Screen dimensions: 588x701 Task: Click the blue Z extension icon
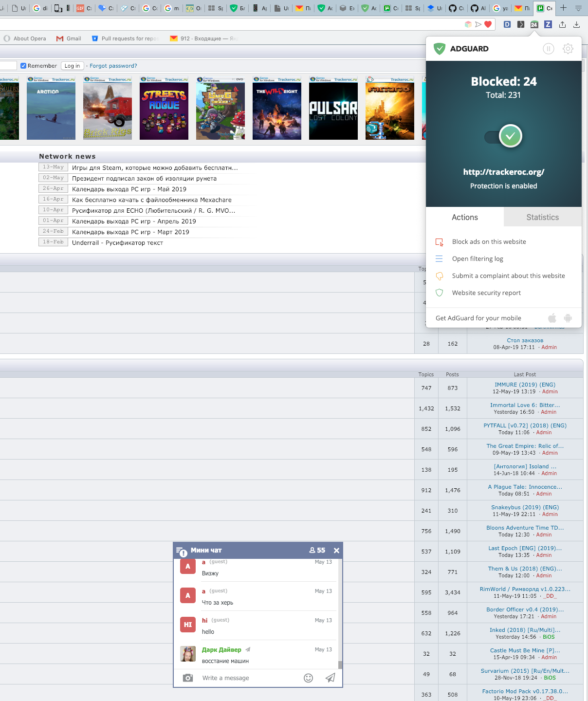(x=548, y=24)
